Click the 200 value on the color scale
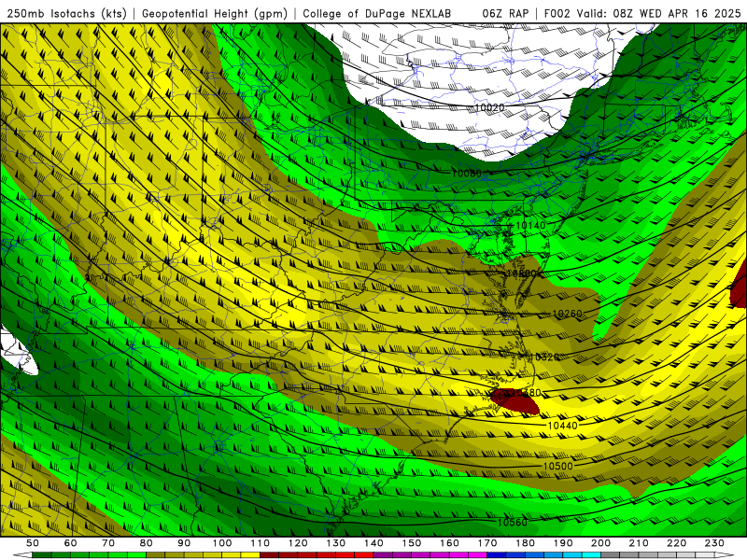Screen dimensions: 747x560 600,543
